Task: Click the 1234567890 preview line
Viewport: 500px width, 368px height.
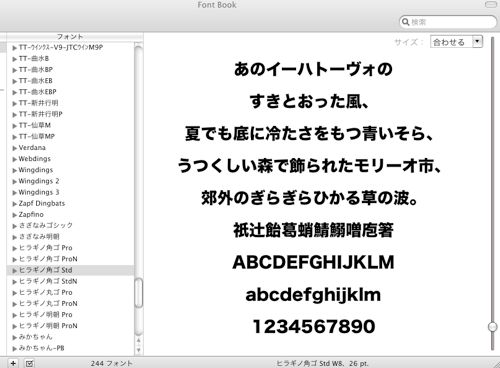Action: (x=314, y=326)
